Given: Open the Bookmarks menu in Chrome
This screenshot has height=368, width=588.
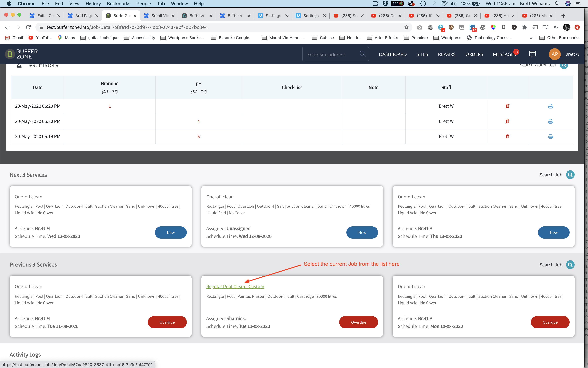Looking at the screenshot, I should point(119,4).
